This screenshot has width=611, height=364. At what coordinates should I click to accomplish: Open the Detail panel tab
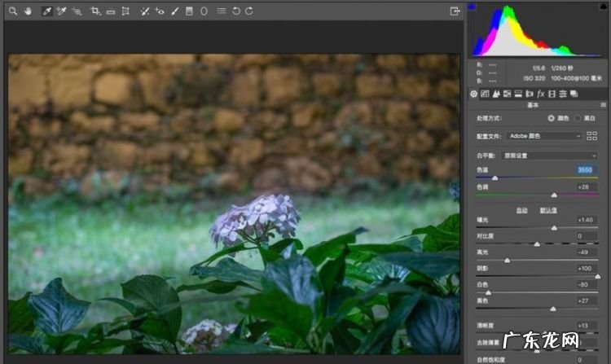[495, 94]
